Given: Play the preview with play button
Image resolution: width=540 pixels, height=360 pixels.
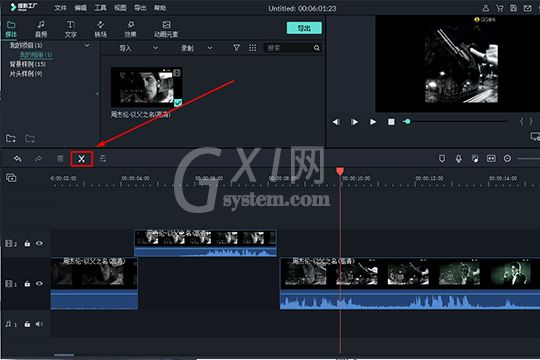Looking at the screenshot, I should click(x=373, y=122).
